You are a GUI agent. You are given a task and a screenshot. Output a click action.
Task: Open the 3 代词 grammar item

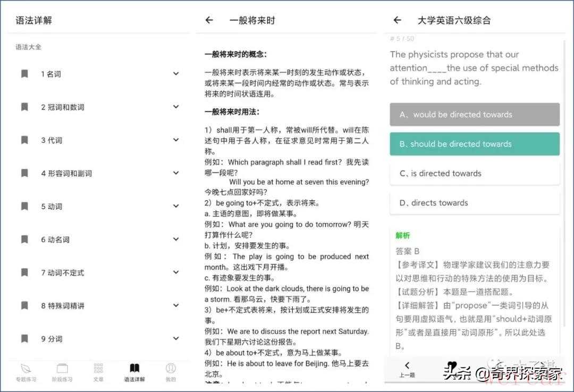click(x=52, y=140)
